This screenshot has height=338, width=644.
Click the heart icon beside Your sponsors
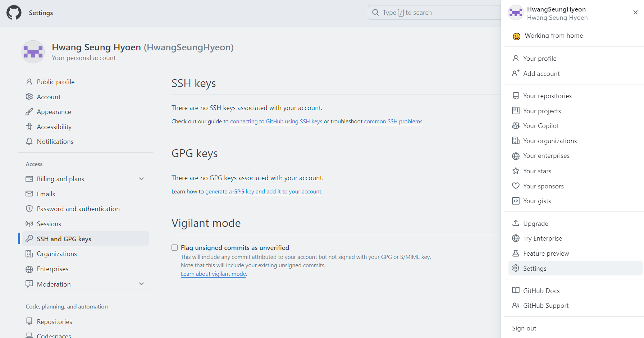click(516, 186)
